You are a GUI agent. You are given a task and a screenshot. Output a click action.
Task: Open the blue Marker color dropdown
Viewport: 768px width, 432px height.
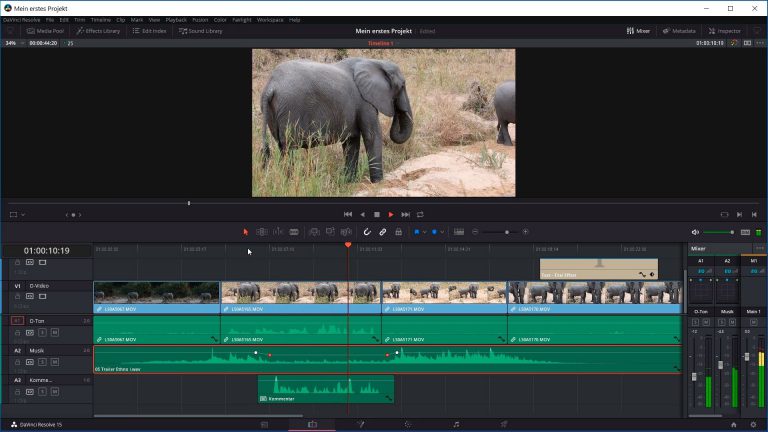pos(442,232)
